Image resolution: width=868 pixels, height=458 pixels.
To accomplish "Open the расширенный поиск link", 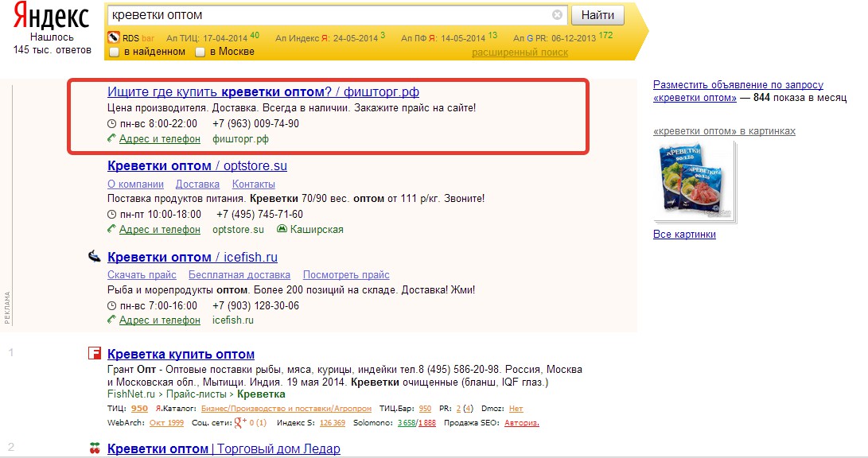I will (x=520, y=52).
